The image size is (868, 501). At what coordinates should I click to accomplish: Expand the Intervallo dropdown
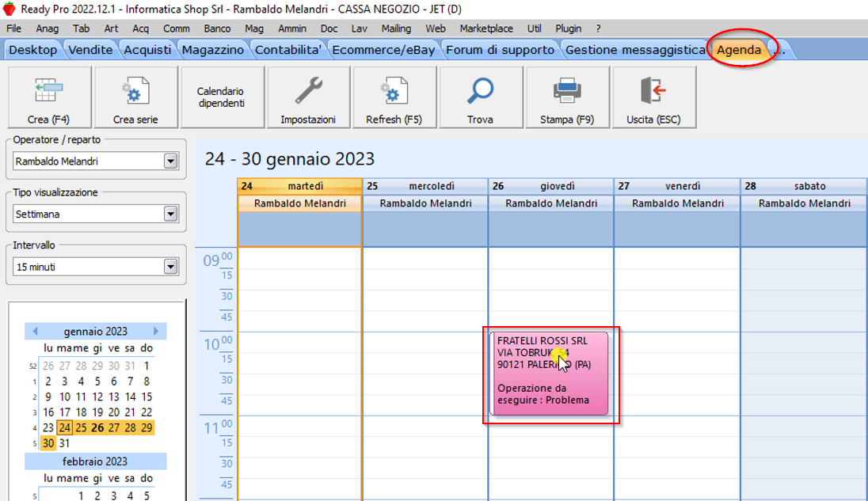click(170, 268)
